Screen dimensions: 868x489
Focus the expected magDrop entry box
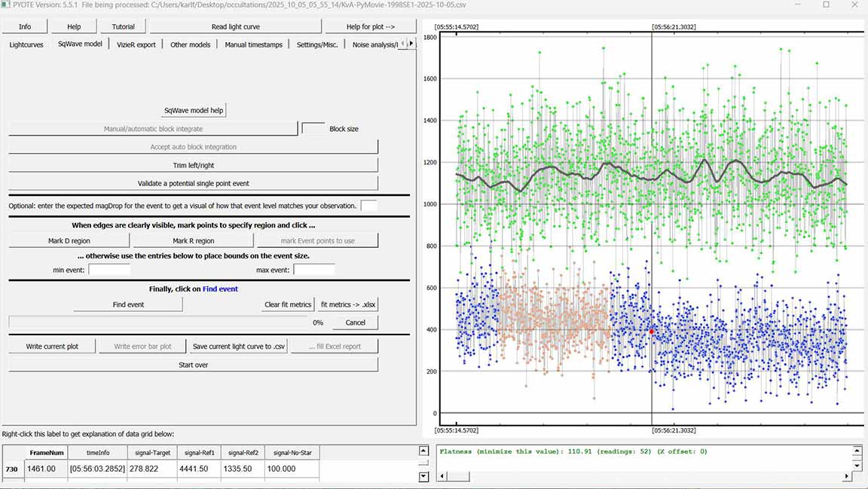point(369,206)
